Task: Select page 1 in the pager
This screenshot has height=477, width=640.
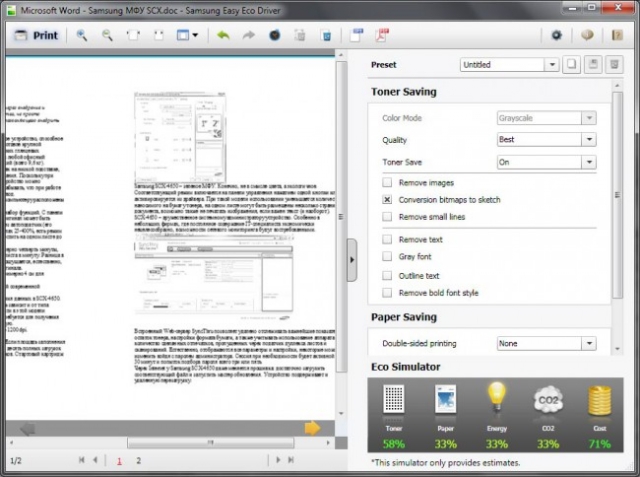Action: (x=119, y=461)
